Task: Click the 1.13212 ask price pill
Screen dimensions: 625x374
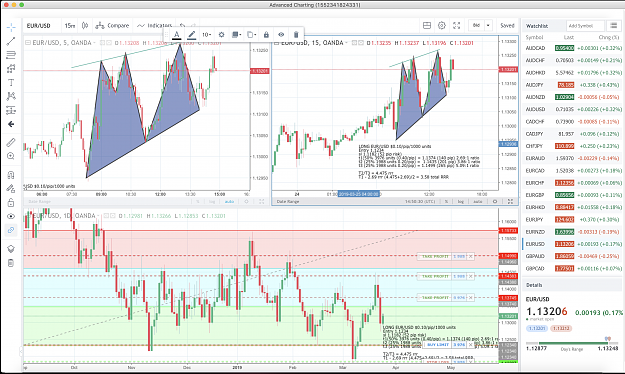Action: (x=561, y=329)
